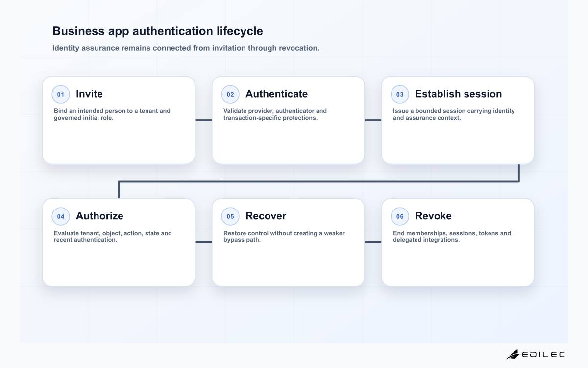Select the Invite heading
Viewport: 588px width, 368px height.
[89, 94]
